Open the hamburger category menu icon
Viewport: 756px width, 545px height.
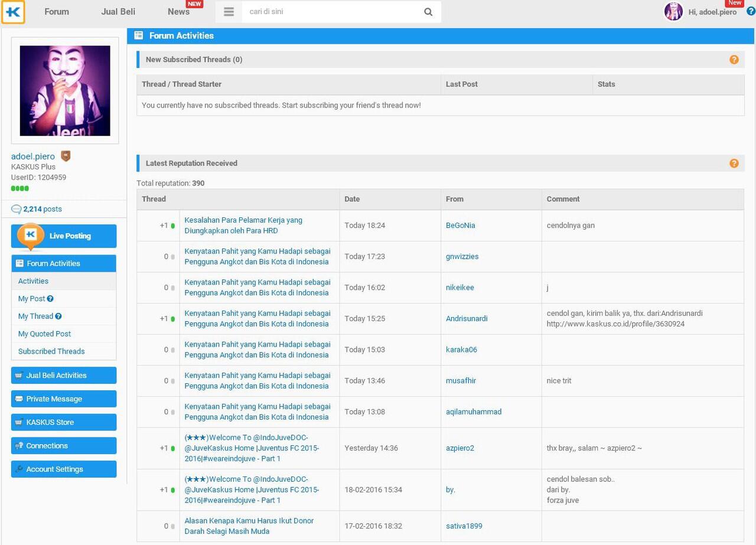coord(229,12)
